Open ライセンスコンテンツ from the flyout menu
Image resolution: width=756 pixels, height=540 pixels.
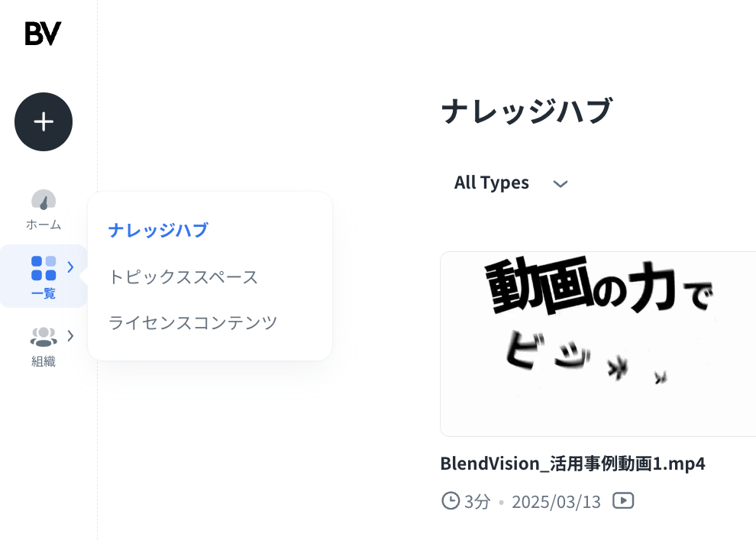192,322
